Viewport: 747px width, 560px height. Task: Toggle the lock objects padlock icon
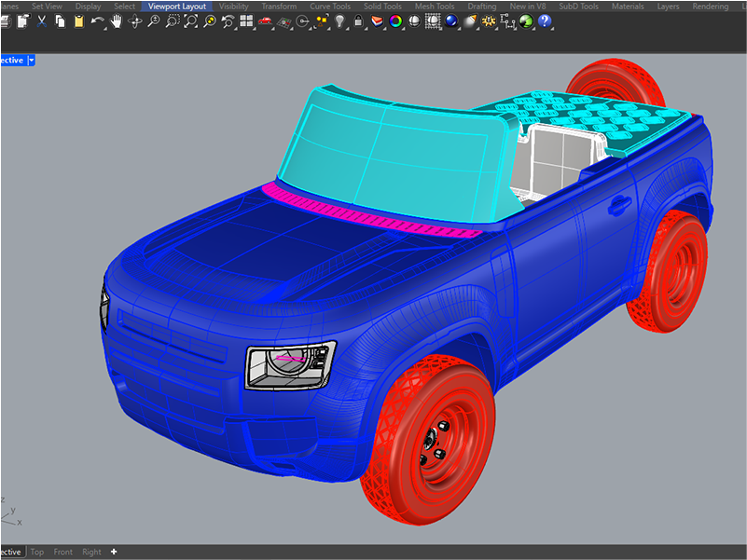[x=359, y=20]
